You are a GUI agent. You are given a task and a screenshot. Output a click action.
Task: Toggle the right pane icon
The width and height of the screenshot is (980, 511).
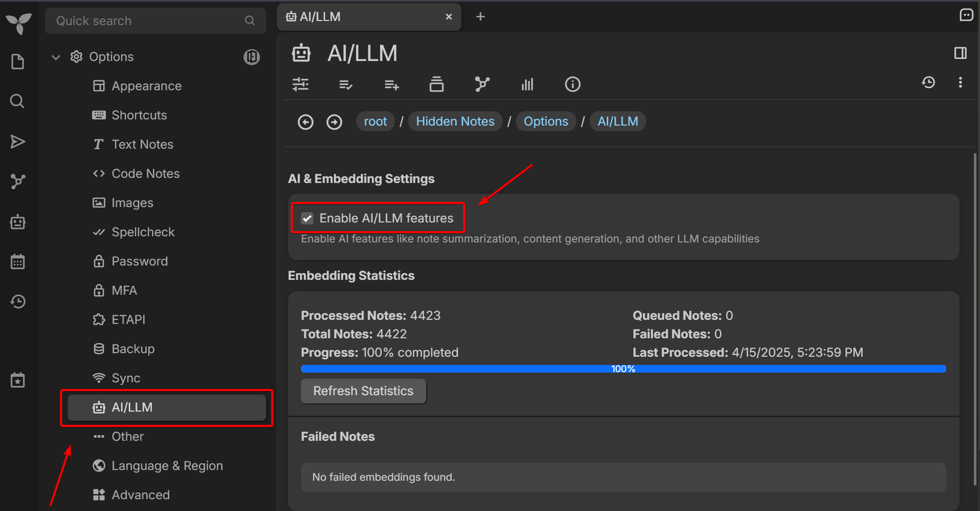(960, 53)
